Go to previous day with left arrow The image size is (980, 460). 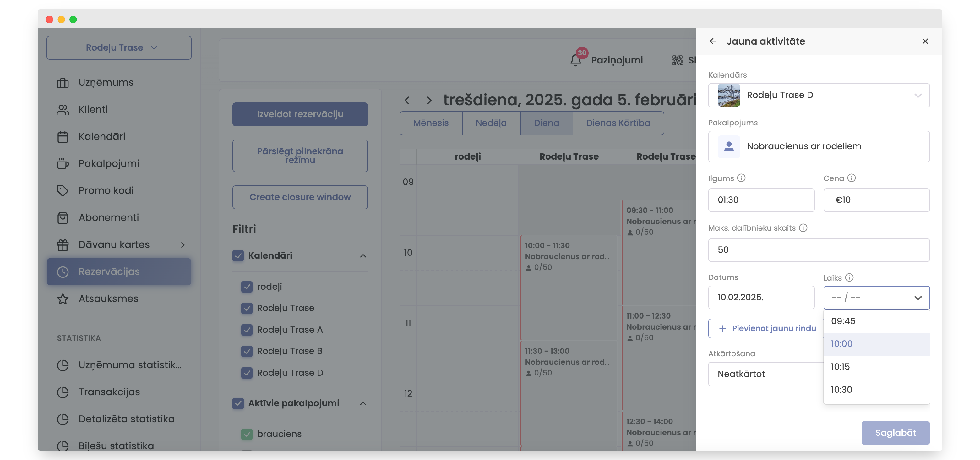[x=407, y=101]
